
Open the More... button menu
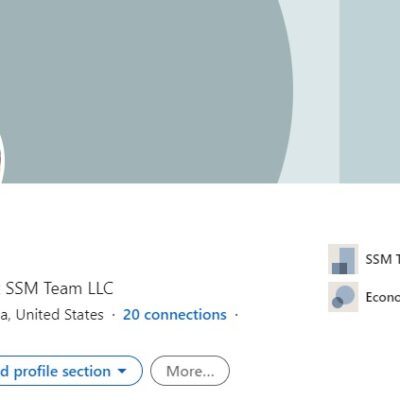click(x=190, y=371)
